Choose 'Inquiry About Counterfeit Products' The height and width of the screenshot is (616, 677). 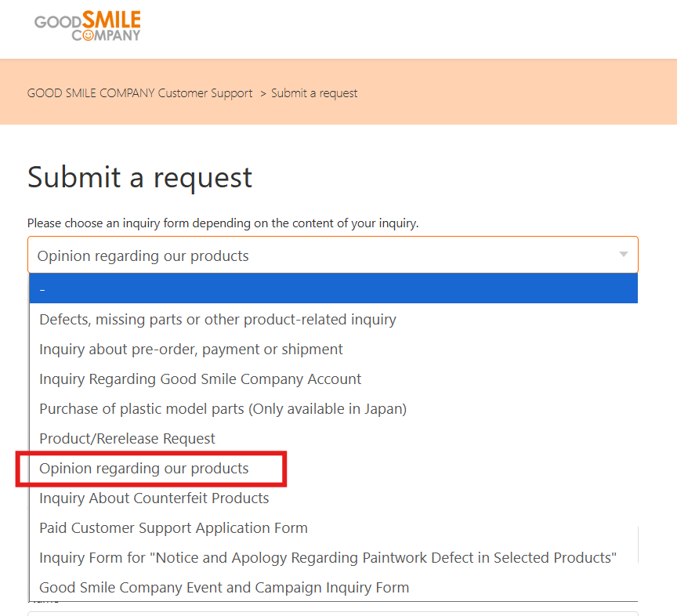[x=154, y=498]
